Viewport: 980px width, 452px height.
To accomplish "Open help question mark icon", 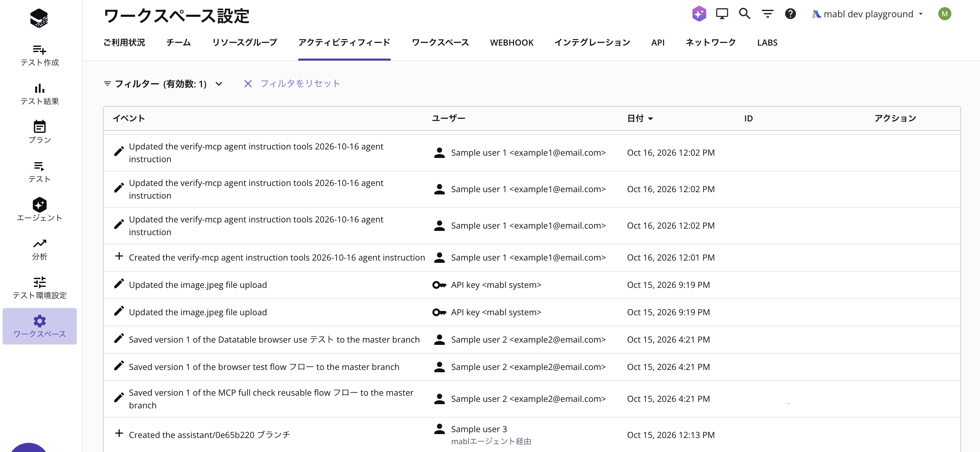I will (790, 14).
